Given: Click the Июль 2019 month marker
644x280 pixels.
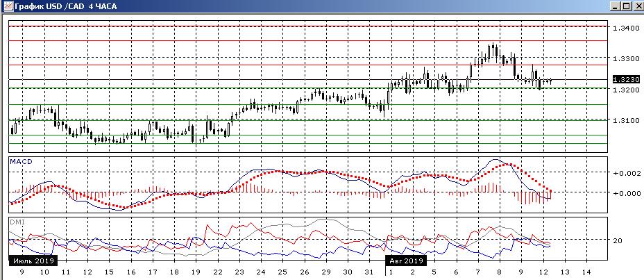Looking at the screenshot, I should click(x=33, y=261).
